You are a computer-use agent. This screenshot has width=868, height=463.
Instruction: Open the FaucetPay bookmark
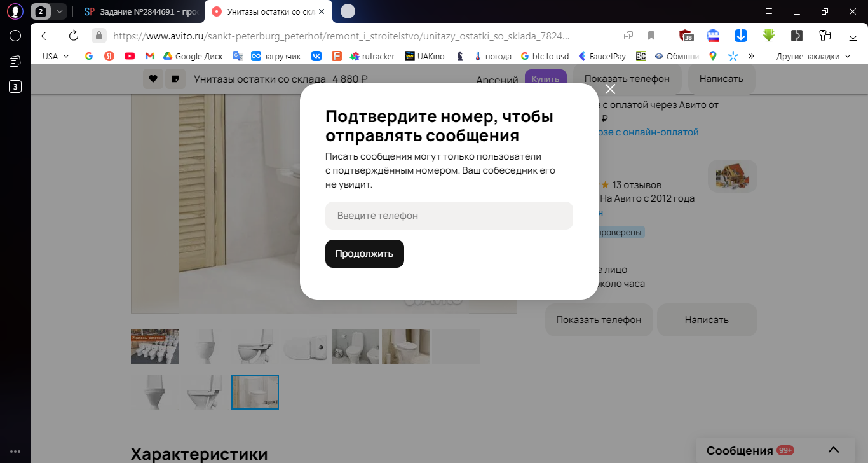pos(602,56)
